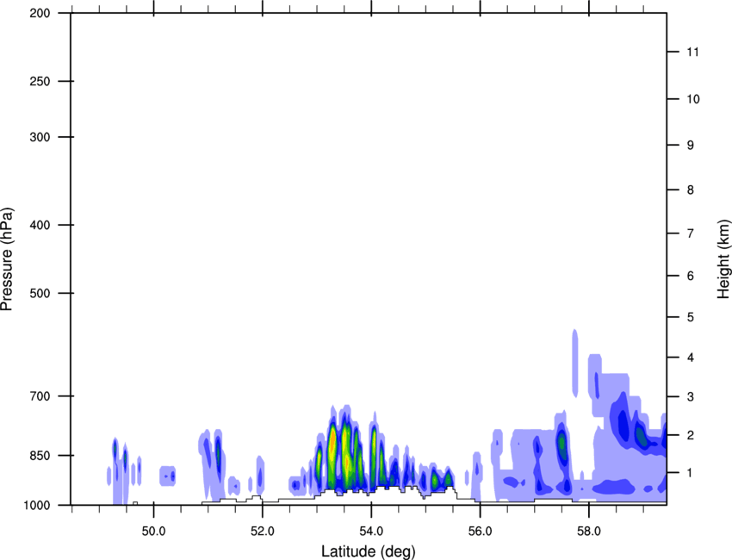Click the 10 km height label
Viewport: 732px width, 560px height.
[693, 99]
